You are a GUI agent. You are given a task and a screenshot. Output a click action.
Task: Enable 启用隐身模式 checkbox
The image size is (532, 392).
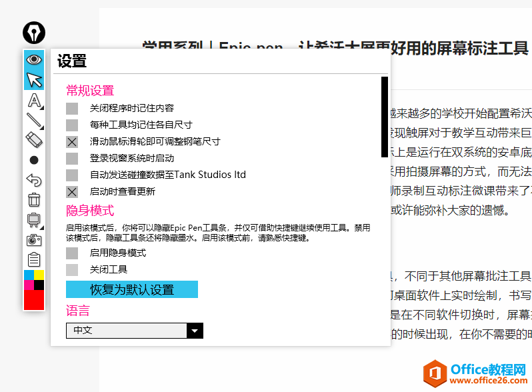[72, 253]
